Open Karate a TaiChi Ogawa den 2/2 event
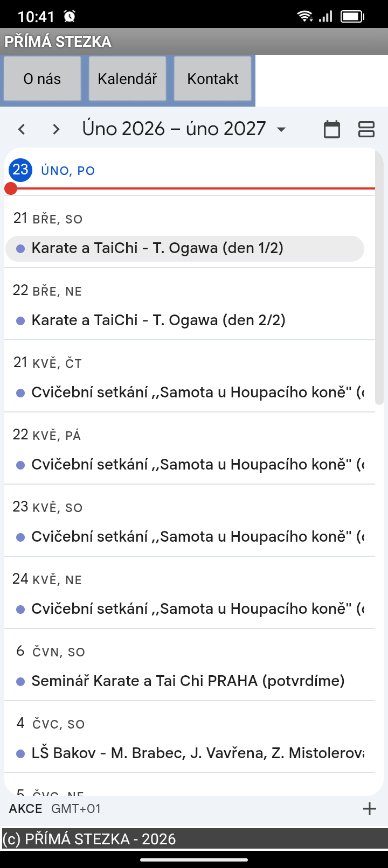This screenshot has width=388, height=868. [x=158, y=320]
